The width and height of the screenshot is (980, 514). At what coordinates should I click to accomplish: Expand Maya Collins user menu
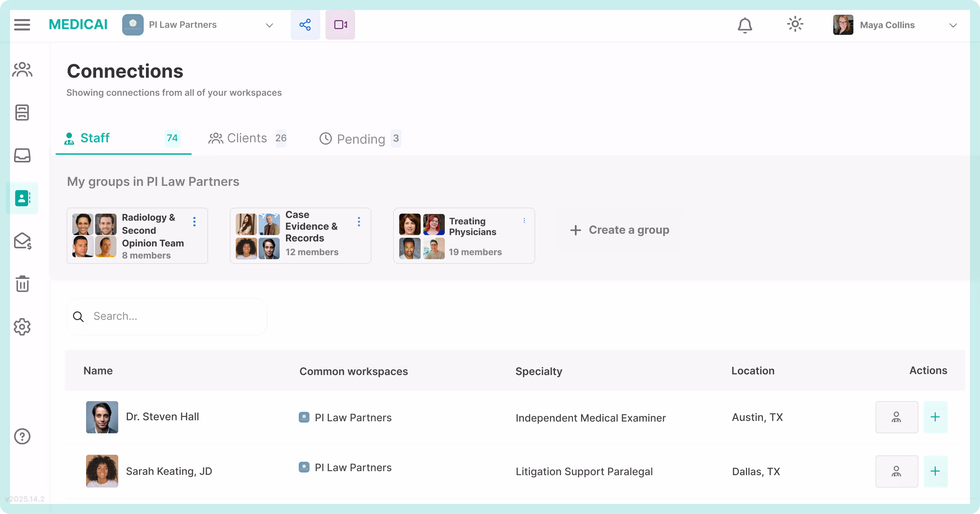coord(953,25)
